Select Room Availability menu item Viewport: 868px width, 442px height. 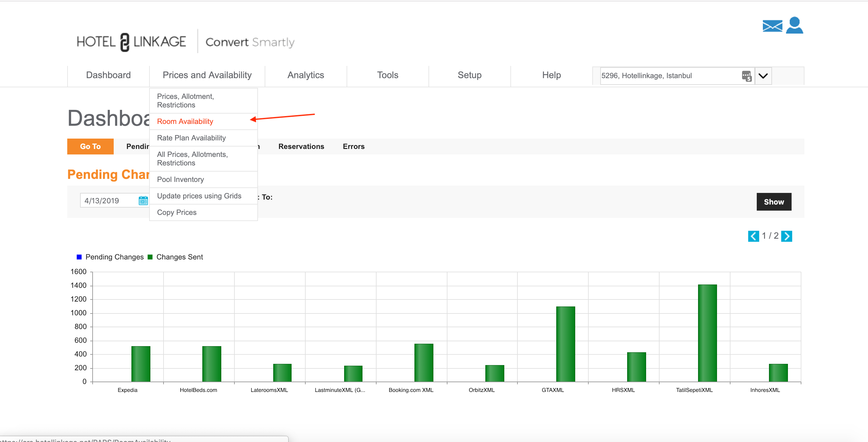pos(185,121)
